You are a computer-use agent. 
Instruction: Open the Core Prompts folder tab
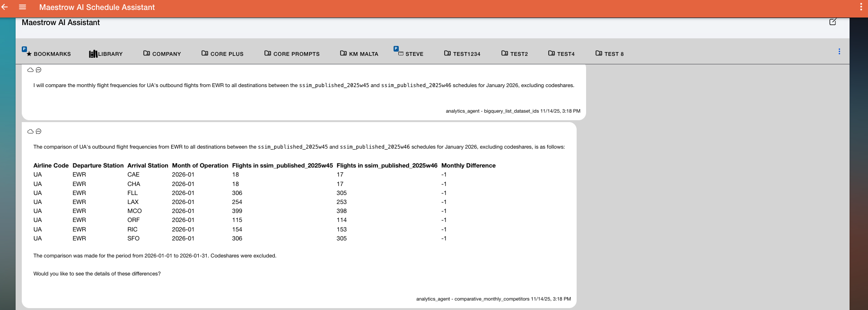point(292,53)
